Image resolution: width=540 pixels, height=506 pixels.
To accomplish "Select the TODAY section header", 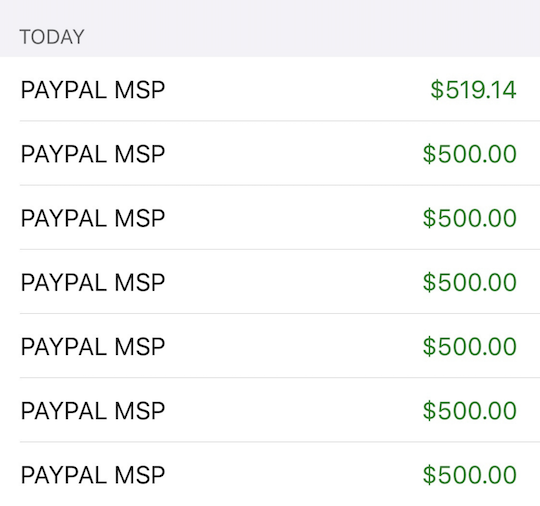I will tap(52, 37).
